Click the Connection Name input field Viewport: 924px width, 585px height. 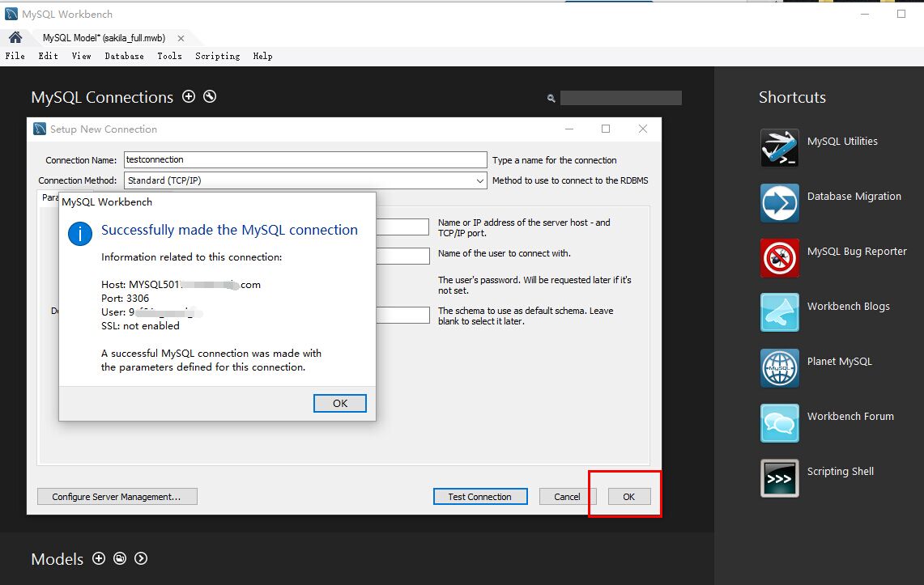(x=305, y=160)
